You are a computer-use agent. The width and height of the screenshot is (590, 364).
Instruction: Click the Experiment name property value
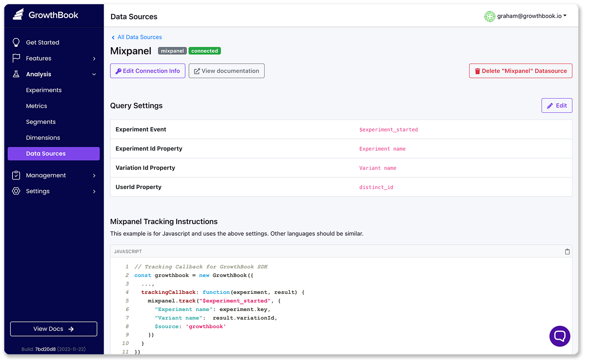[382, 149]
